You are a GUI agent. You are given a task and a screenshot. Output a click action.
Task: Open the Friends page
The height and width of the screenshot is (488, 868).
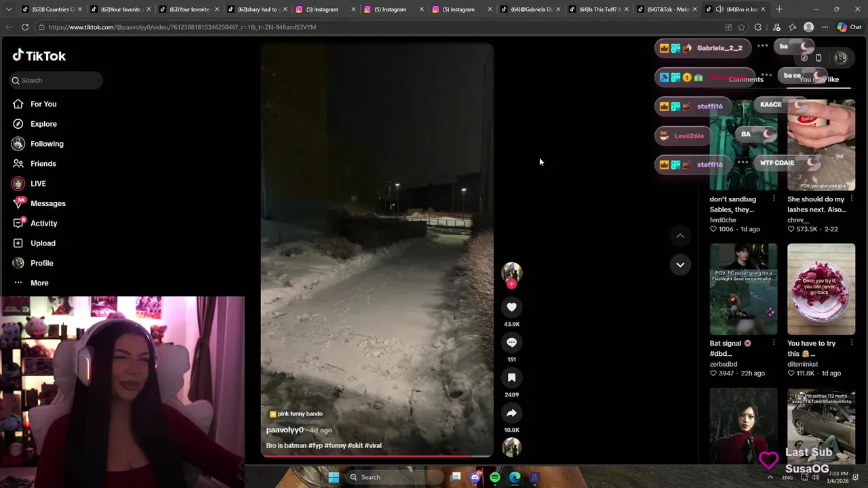[x=43, y=163]
